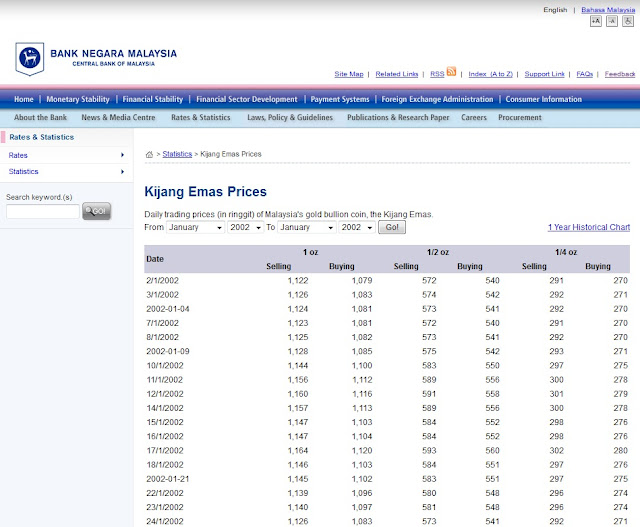Click the accessibility wheelchair icon
The image size is (640, 527).
click(627, 21)
